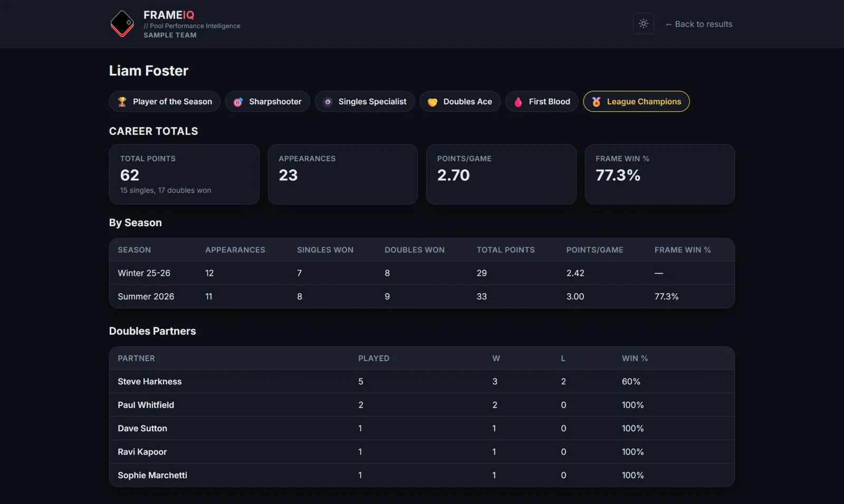
Task: Select the Summer 2026 season row name
Action: click(x=146, y=297)
